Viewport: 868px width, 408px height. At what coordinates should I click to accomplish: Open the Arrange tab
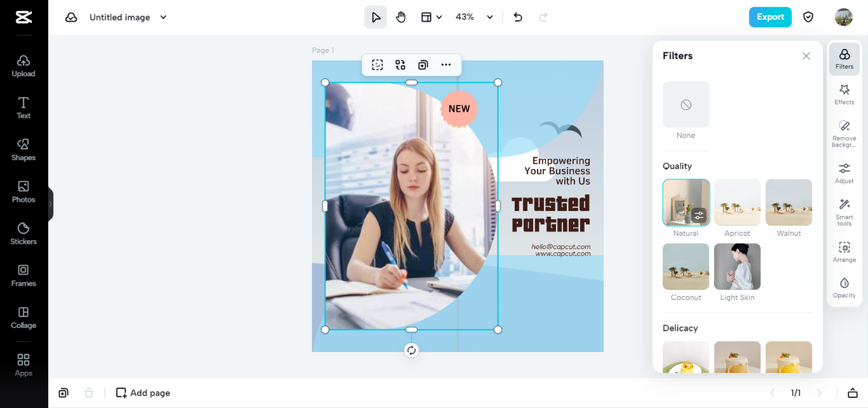844,252
